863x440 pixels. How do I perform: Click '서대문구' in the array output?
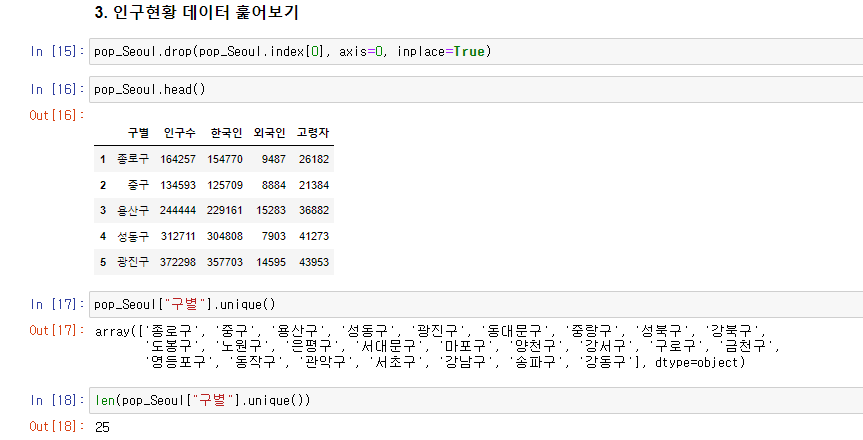391,346
